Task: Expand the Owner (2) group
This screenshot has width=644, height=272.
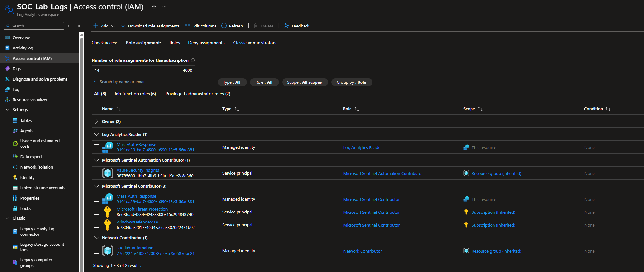Action: [x=96, y=122]
